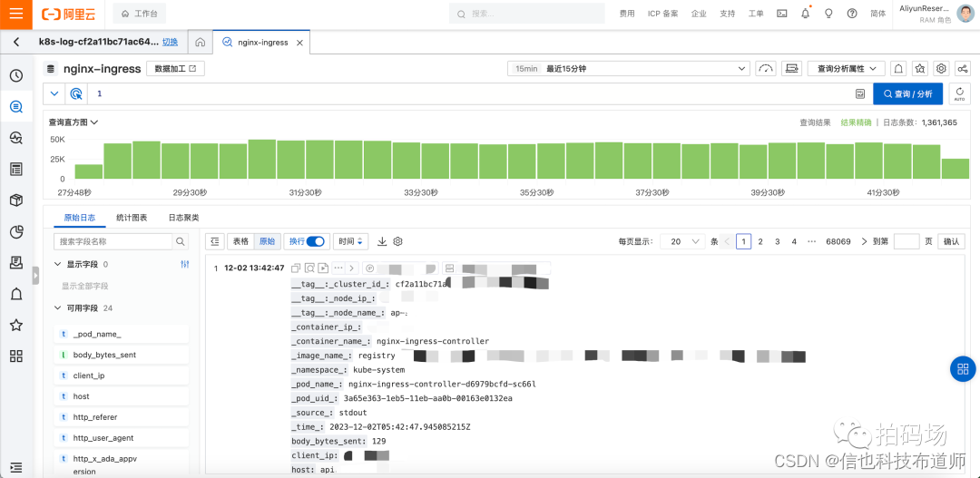Focus the 搜索字段名称 field search box
The width and height of the screenshot is (980, 478).
coord(113,241)
